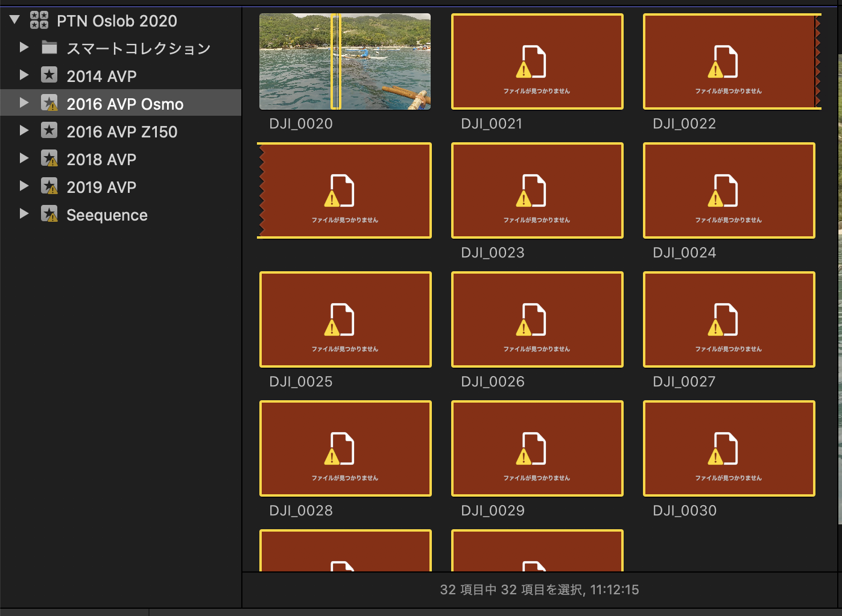The height and width of the screenshot is (616, 842).
Task: Click the missing-file icon in clip DJI_0029
Action: 531,448
